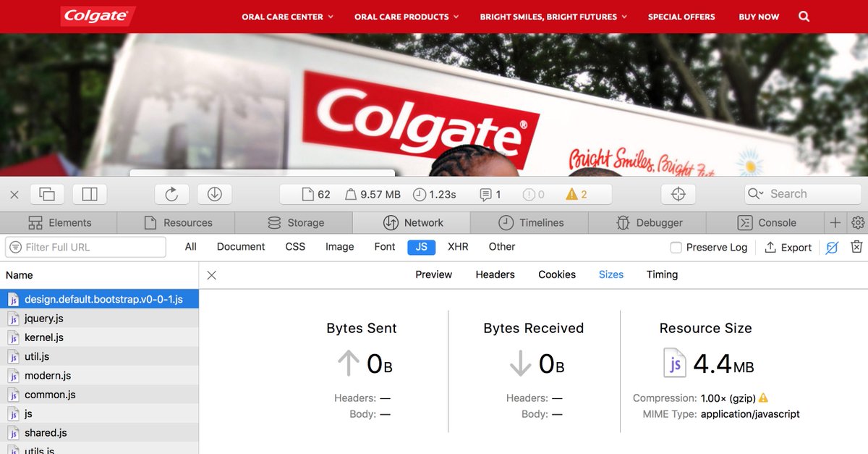This screenshot has width=868, height=454.
Task: Click the dock inspector to side icon
Action: point(90,194)
